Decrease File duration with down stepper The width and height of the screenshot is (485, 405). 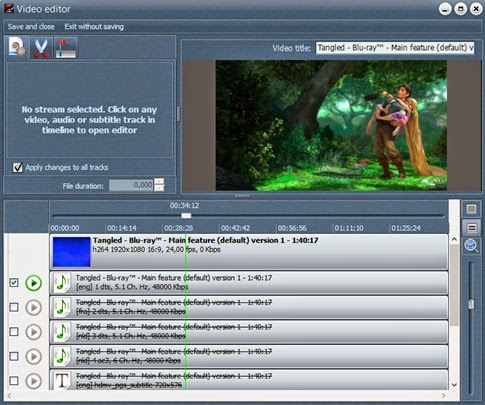coord(160,188)
